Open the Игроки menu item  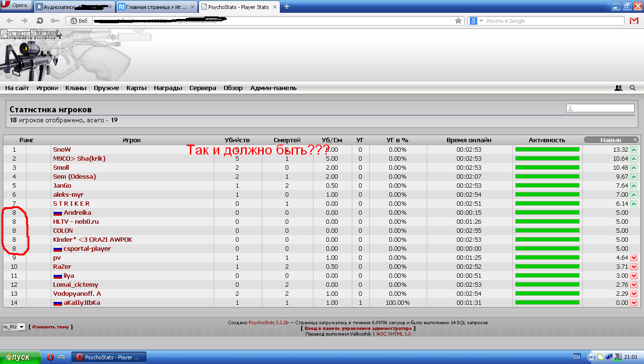point(47,88)
